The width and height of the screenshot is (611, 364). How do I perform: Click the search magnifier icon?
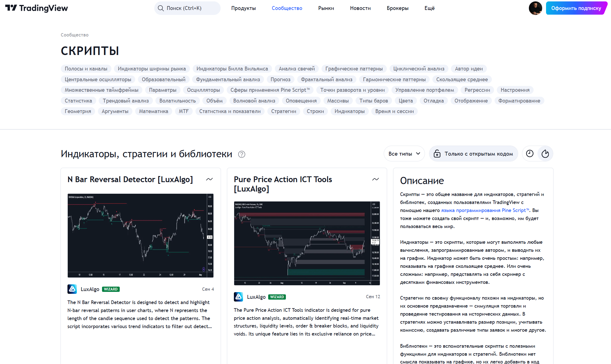click(x=161, y=8)
